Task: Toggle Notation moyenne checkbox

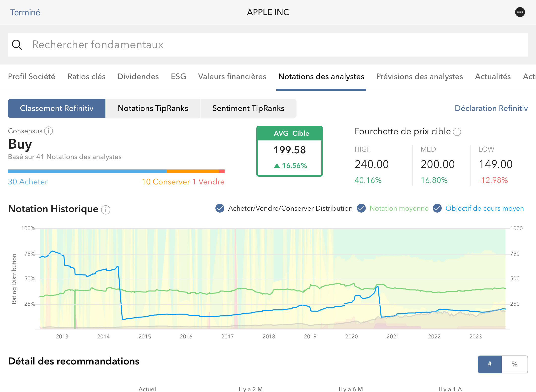Action: (x=361, y=208)
